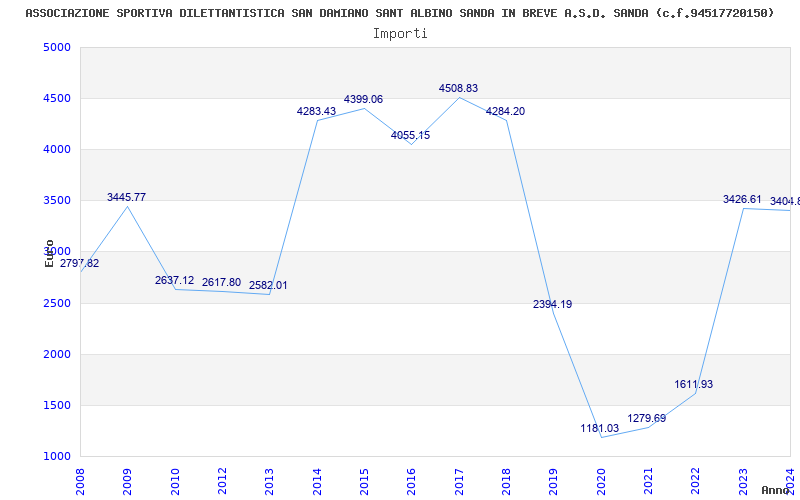Click the 2019 x-axis year label
The height and width of the screenshot is (500, 800).
(x=554, y=481)
